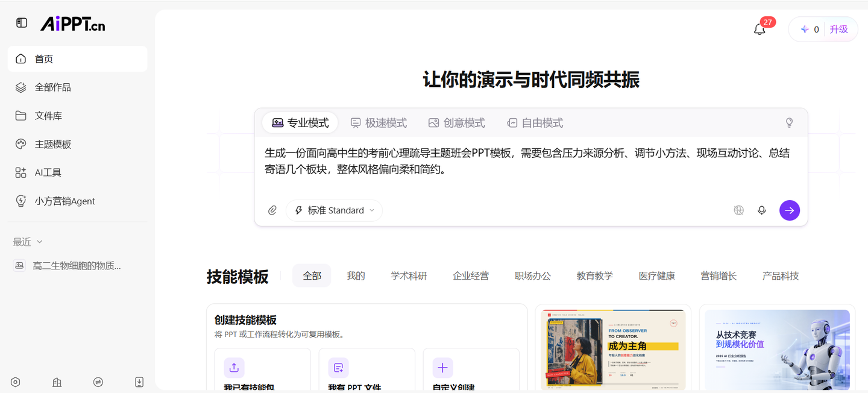The image size is (868, 393).
Task: Select the 全部 template filter
Action: point(312,275)
